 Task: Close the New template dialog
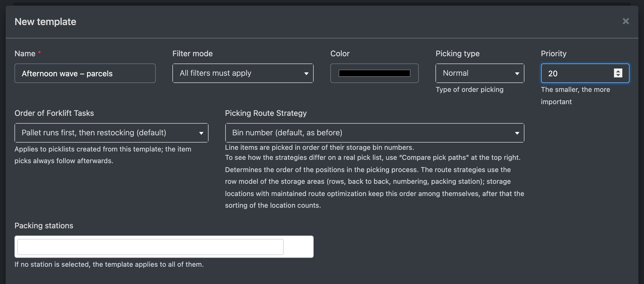626,21
